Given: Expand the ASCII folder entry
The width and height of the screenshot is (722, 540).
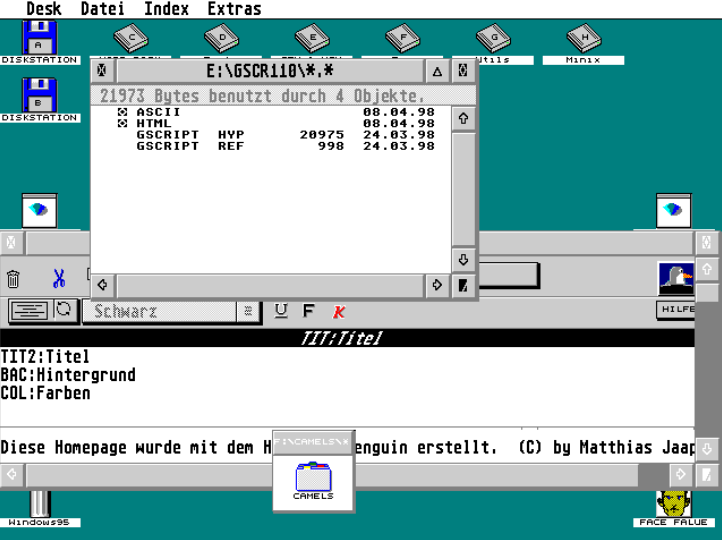Looking at the screenshot, I should tap(123, 112).
